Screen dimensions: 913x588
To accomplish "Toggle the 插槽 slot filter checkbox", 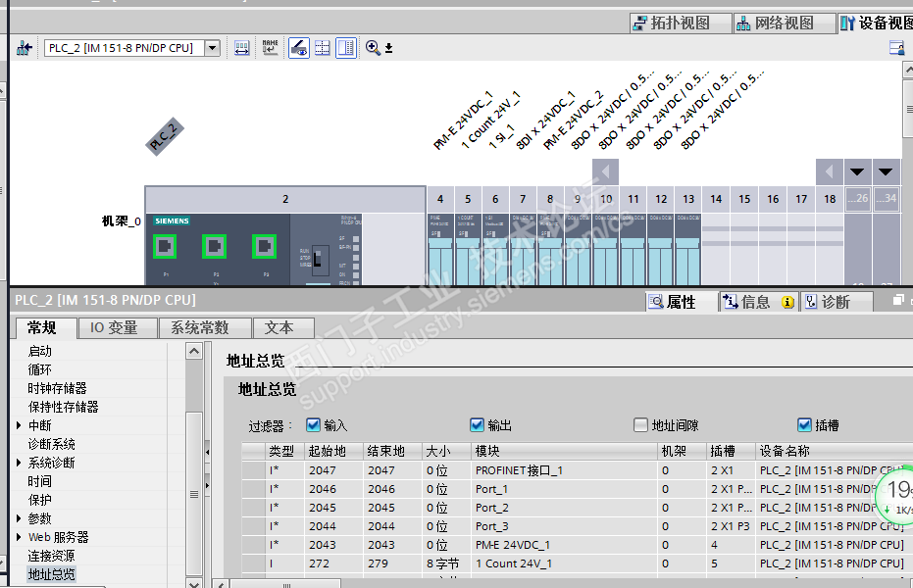I will point(805,425).
